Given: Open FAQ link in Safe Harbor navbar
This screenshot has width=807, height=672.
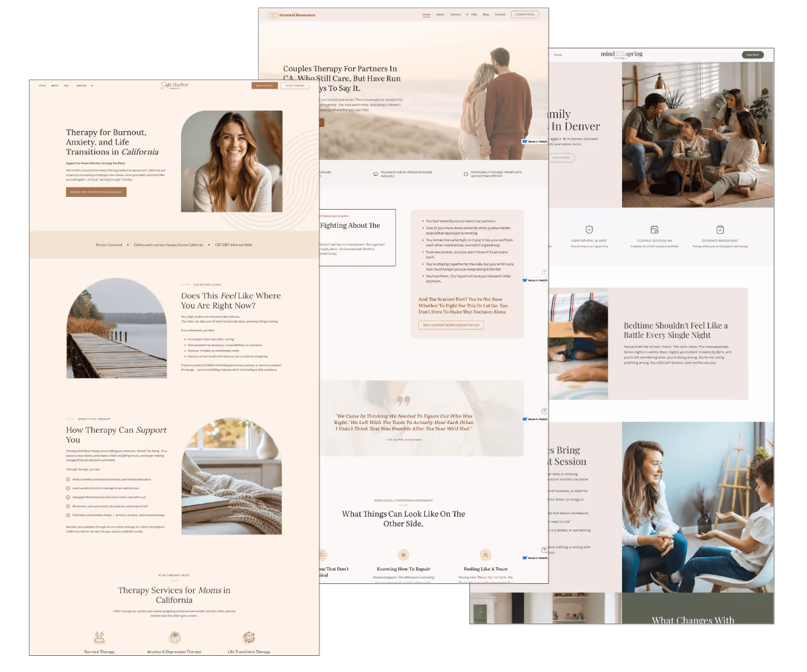Looking at the screenshot, I should (67, 85).
